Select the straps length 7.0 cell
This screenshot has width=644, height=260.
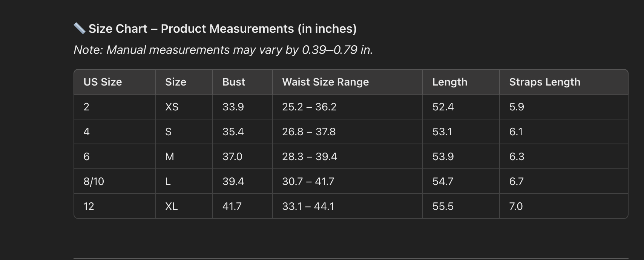point(516,206)
